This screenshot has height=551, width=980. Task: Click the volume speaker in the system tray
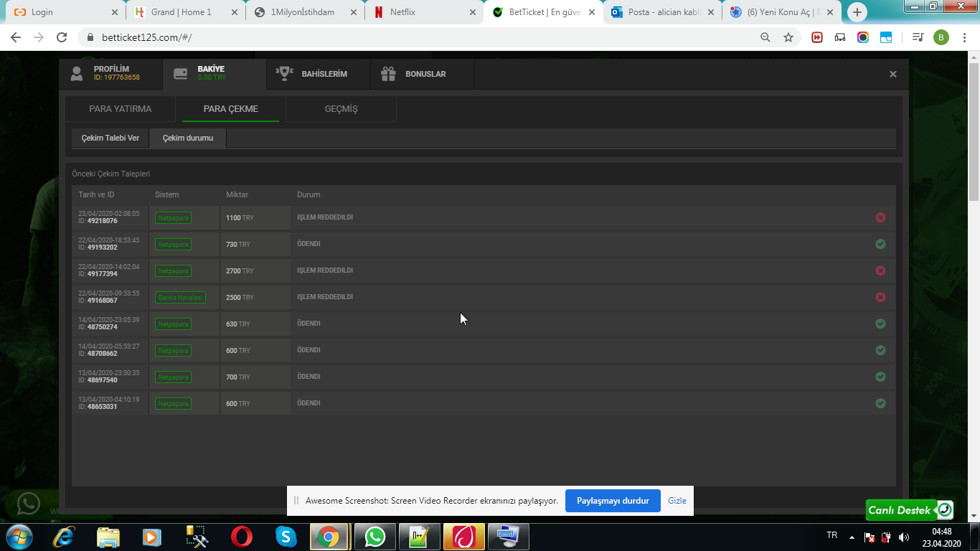click(903, 536)
